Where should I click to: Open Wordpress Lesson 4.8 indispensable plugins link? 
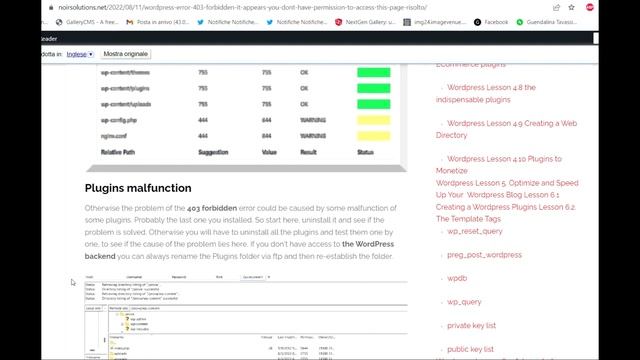click(486, 93)
